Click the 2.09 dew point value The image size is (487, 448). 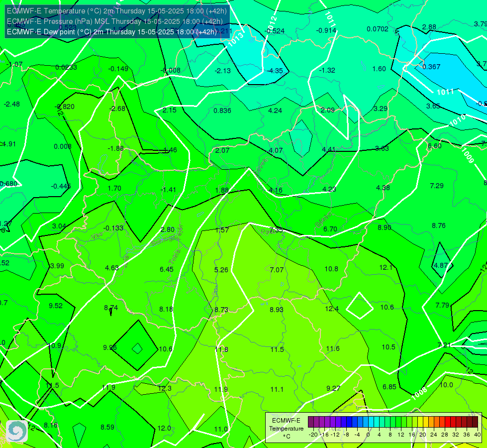[327, 110]
